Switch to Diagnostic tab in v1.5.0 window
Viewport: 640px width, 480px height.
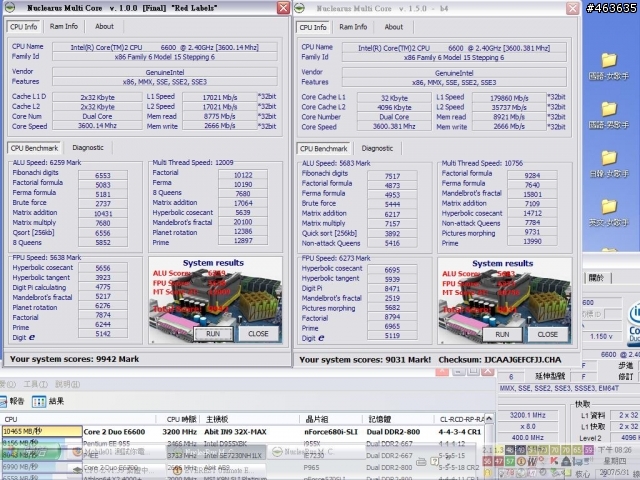[377, 149]
